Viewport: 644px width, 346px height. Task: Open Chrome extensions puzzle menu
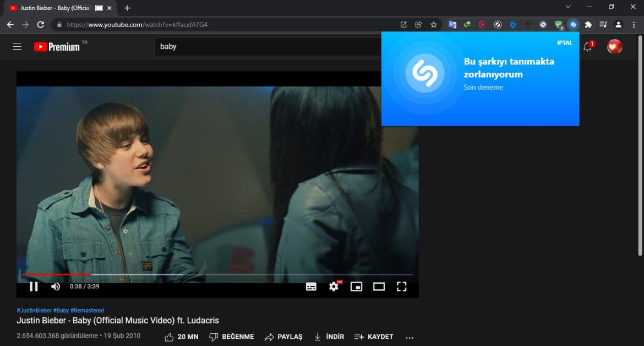(588, 25)
